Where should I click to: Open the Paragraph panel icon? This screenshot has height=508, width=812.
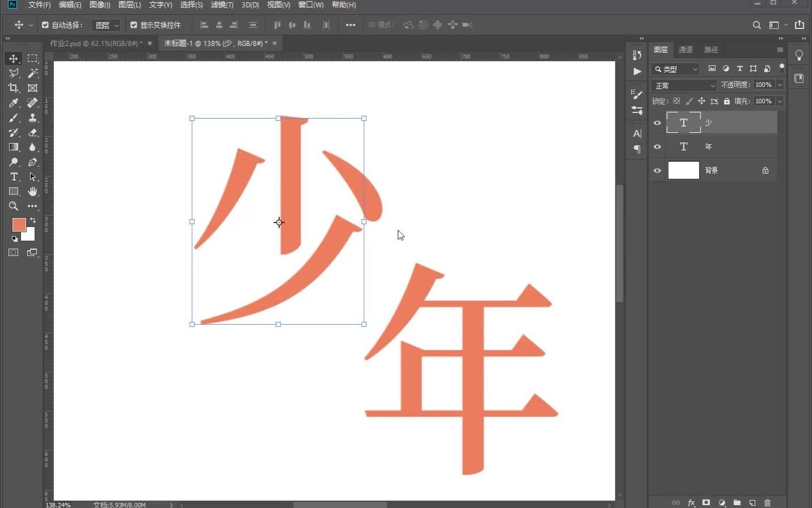(637, 149)
